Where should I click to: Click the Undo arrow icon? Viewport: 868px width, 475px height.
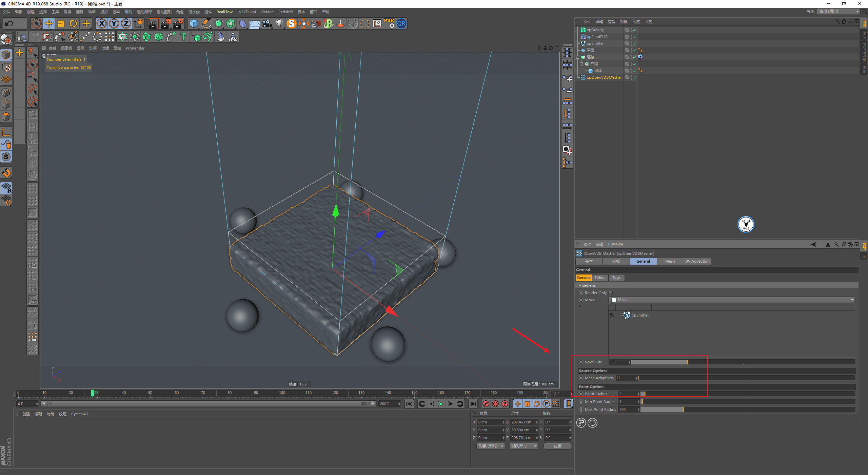(x=9, y=23)
